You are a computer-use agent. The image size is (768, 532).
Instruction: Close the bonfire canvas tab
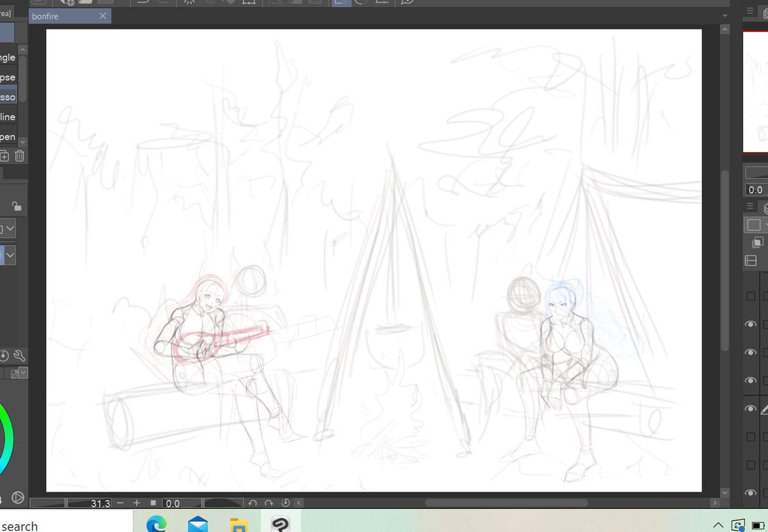[x=102, y=17]
